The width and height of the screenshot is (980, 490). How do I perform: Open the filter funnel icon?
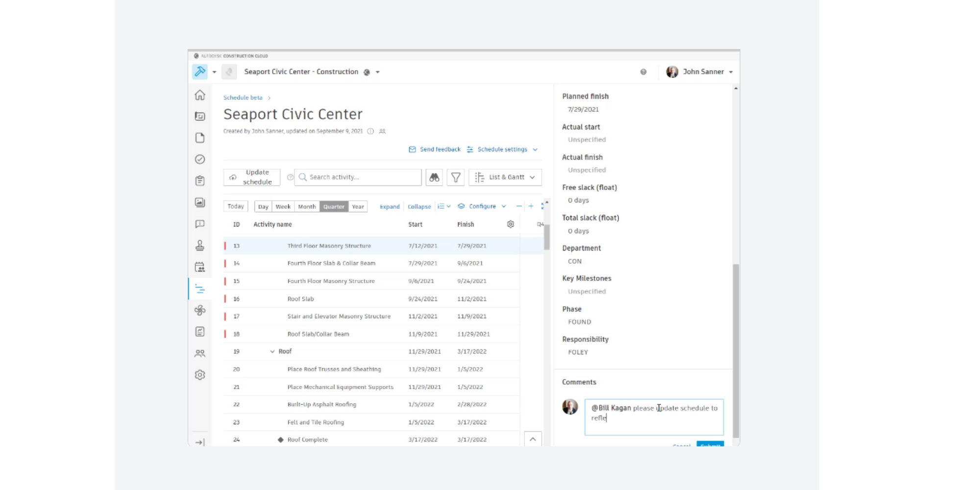pos(456,177)
